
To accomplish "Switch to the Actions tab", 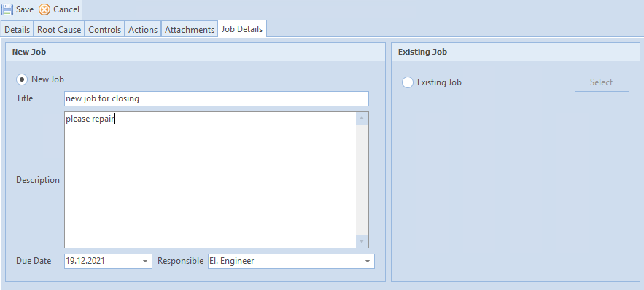I will [143, 30].
